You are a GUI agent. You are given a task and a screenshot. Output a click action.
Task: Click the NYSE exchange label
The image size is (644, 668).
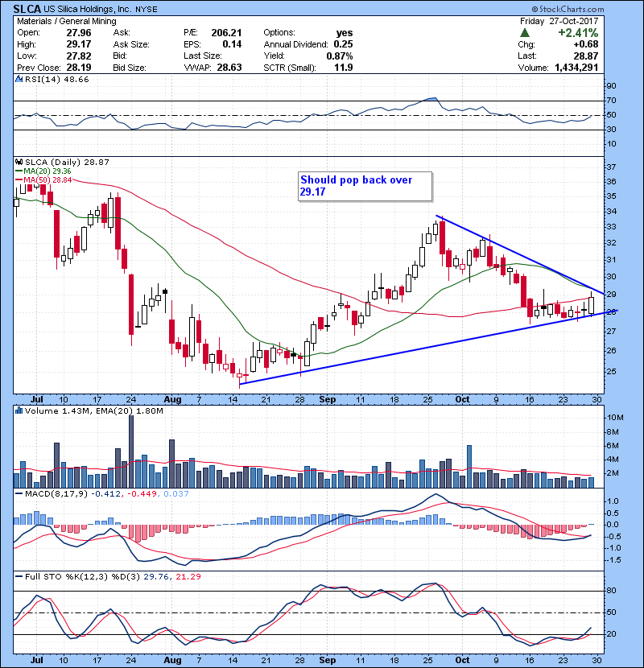(x=147, y=10)
